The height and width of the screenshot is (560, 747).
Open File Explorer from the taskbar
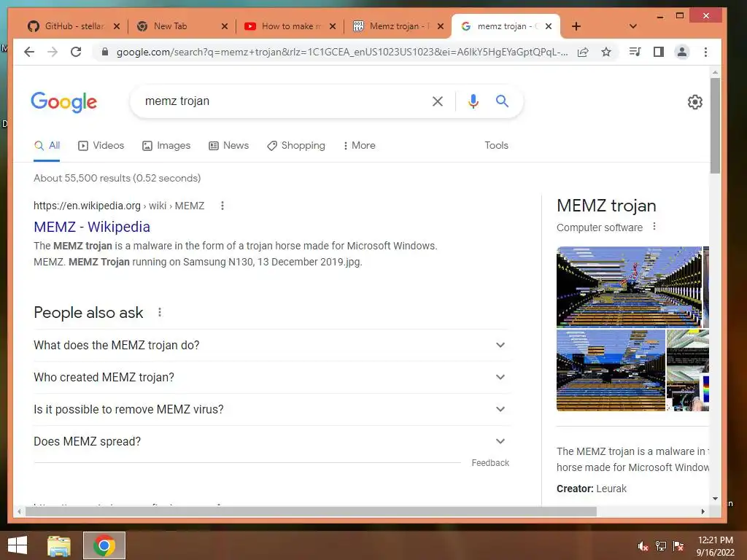point(59,545)
